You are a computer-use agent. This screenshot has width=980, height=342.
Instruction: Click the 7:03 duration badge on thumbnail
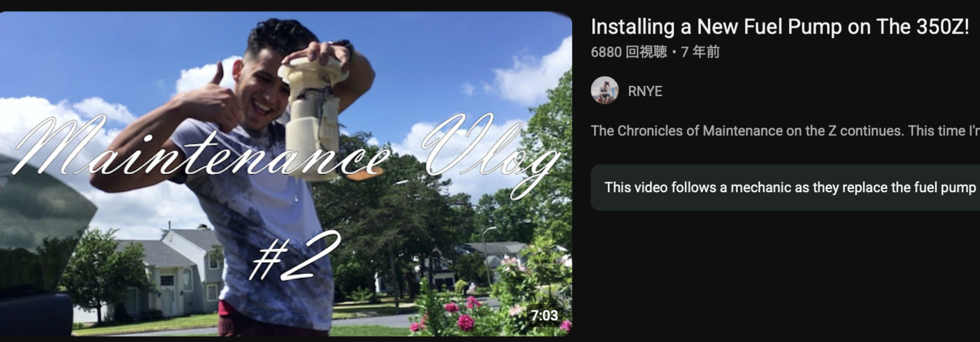[544, 316]
